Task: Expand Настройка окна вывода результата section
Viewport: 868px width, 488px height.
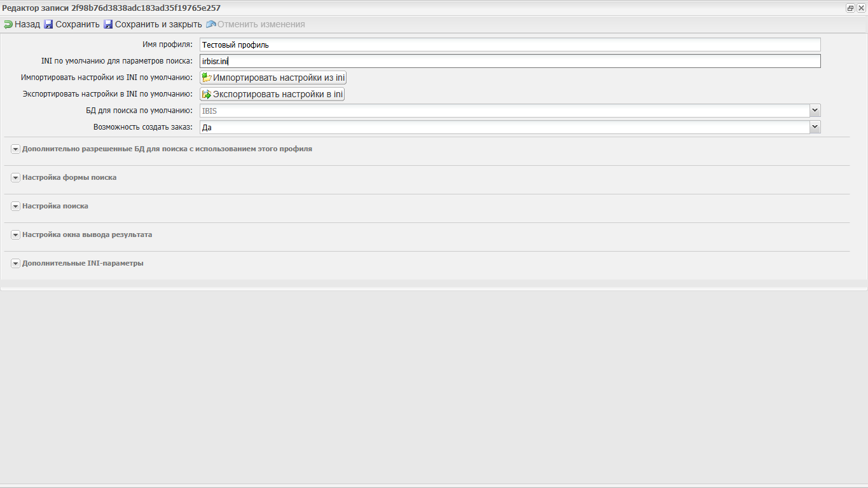Action: [16, 235]
